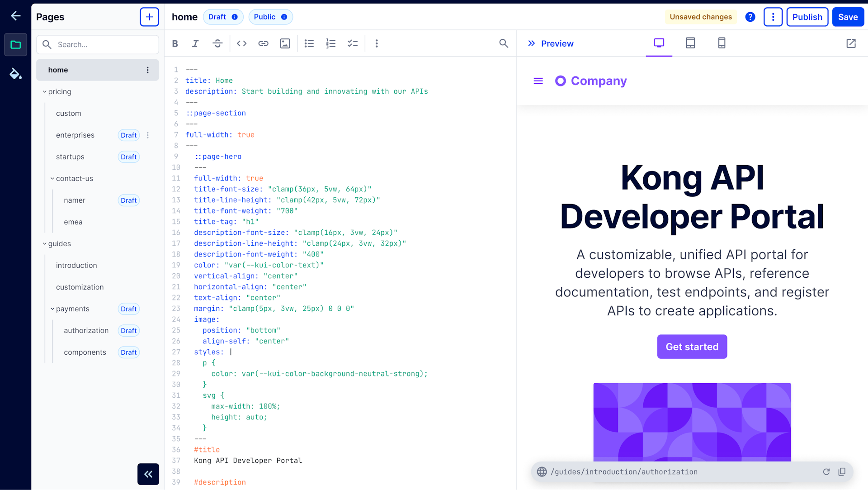Toggle bold formatting in the editor toolbar
Image resolution: width=868 pixels, height=490 pixels.
(x=175, y=43)
